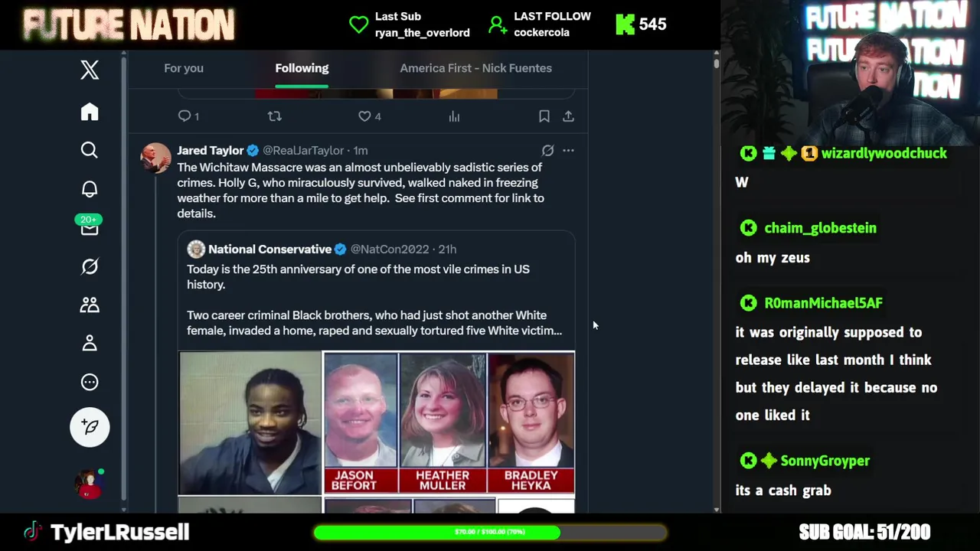Open Jared Taylor display name link
This screenshot has height=551, width=980.
click(x=211, y=151)
